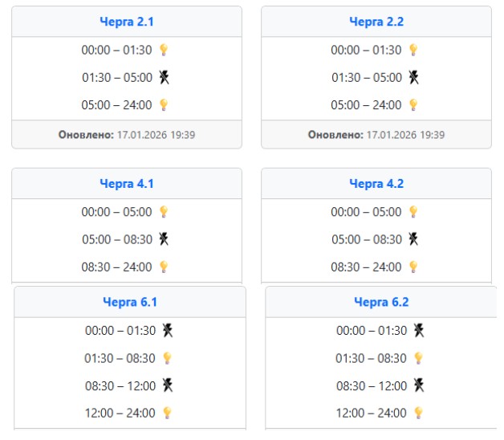
Task: Click the light bulb icon beside 00:00 – 01:30 in Черга 2.1
Action: click(x=164, y=50)
